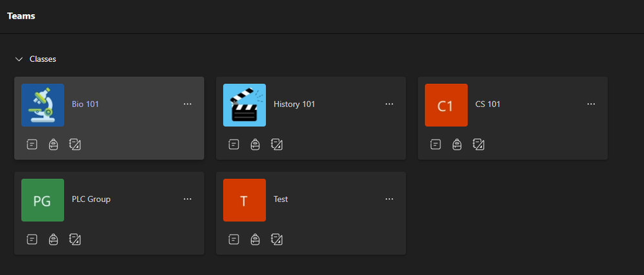
Task: Click the Bio 101 team name
Action: click(x=85, y=105)
